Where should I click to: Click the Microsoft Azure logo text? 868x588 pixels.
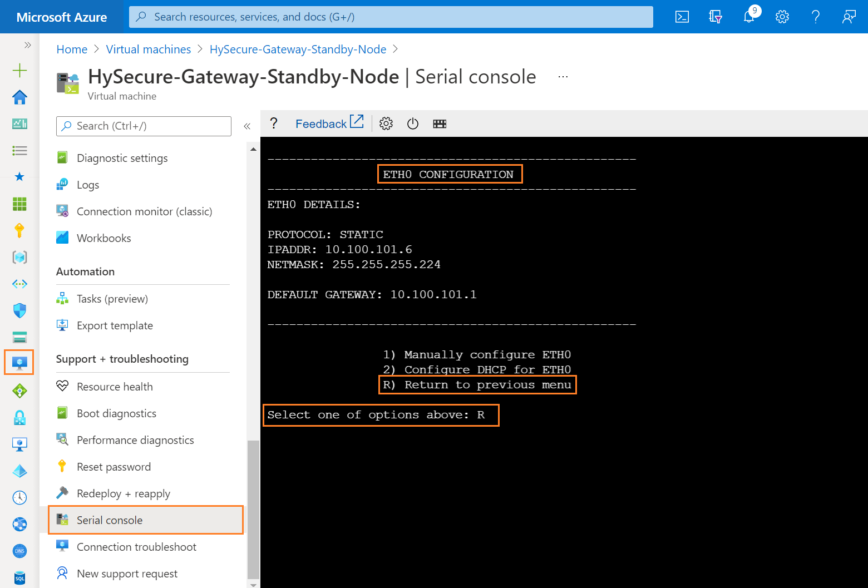tap(62, 17)
